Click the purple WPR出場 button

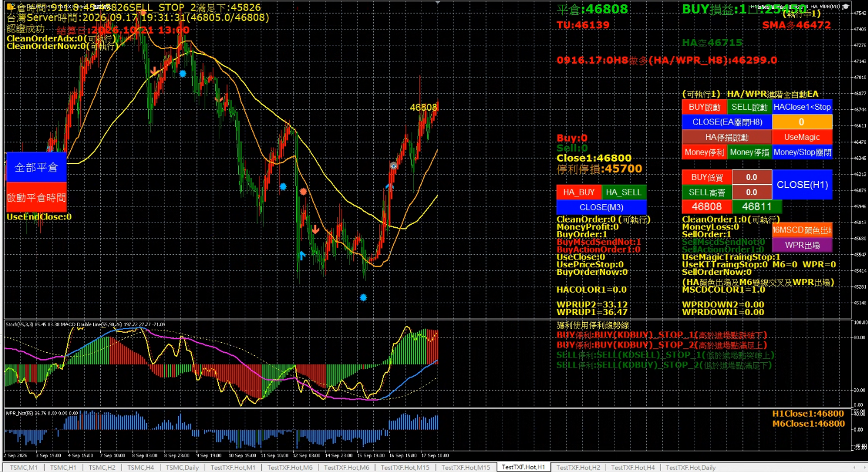[803, 245]
